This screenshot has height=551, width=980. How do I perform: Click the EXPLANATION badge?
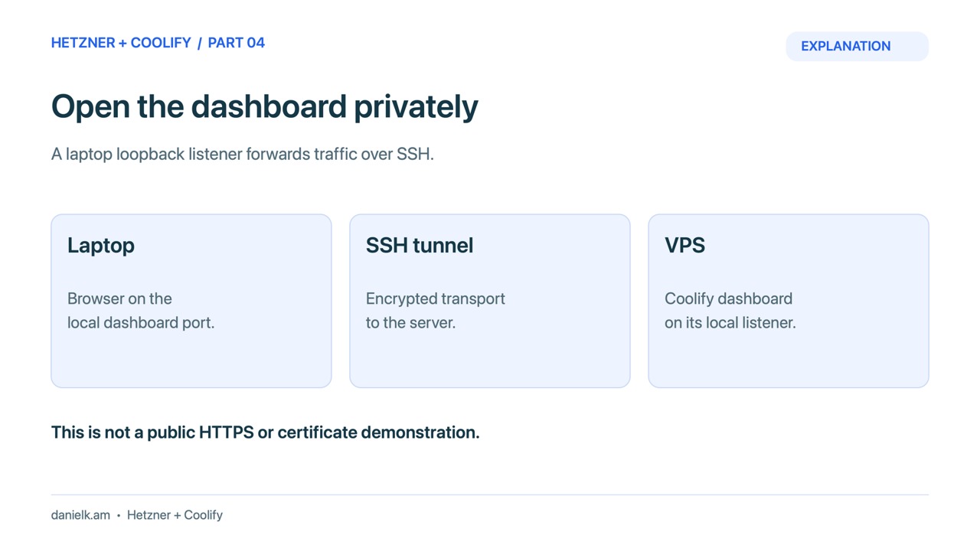[857, 46]
